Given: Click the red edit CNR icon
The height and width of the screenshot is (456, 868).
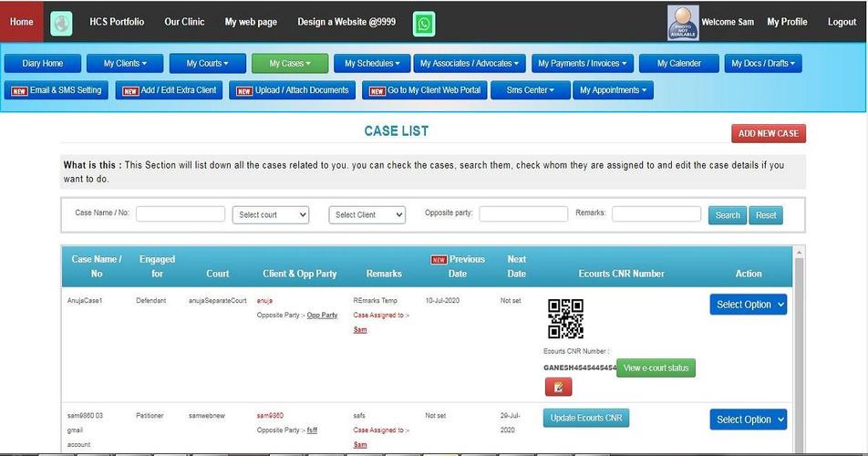Looking at the screenshot, I should click(x=558, y=388).
